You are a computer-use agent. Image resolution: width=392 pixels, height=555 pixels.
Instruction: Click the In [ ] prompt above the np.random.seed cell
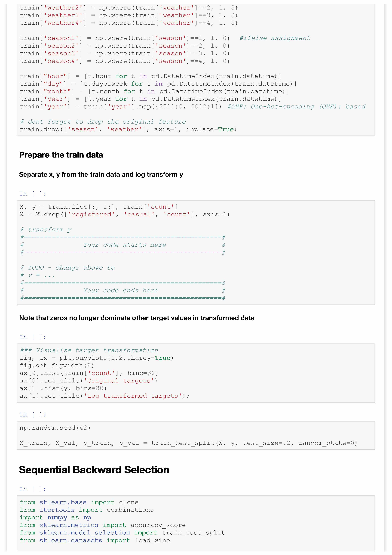pos(33,415)
